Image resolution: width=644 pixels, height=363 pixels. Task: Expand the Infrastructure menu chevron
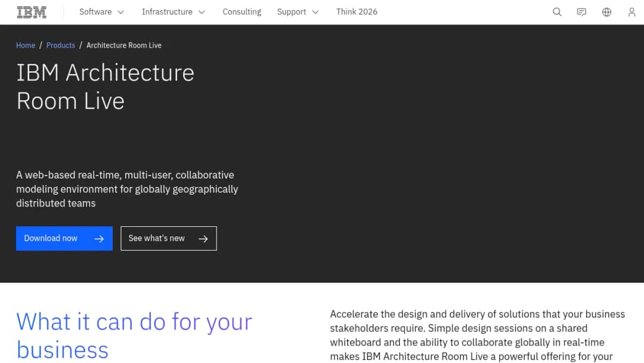[x=202, y=13]
